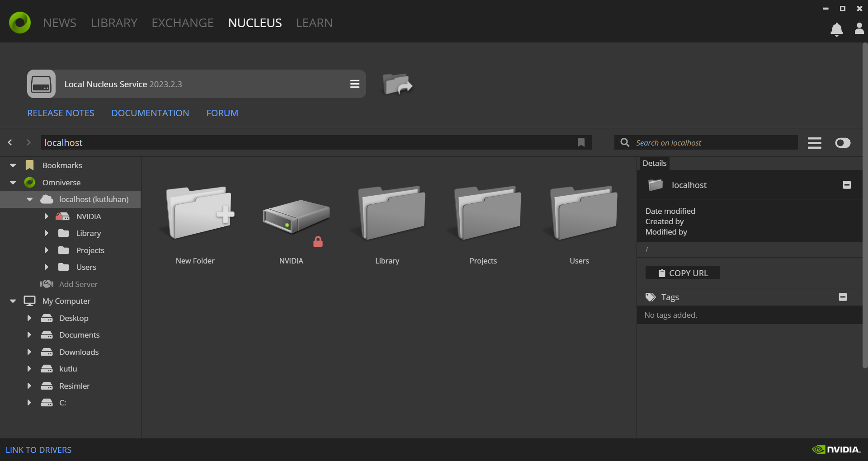Open the FORUM link
This screenshot has width=868, height=461.
(x=222, y=113)
